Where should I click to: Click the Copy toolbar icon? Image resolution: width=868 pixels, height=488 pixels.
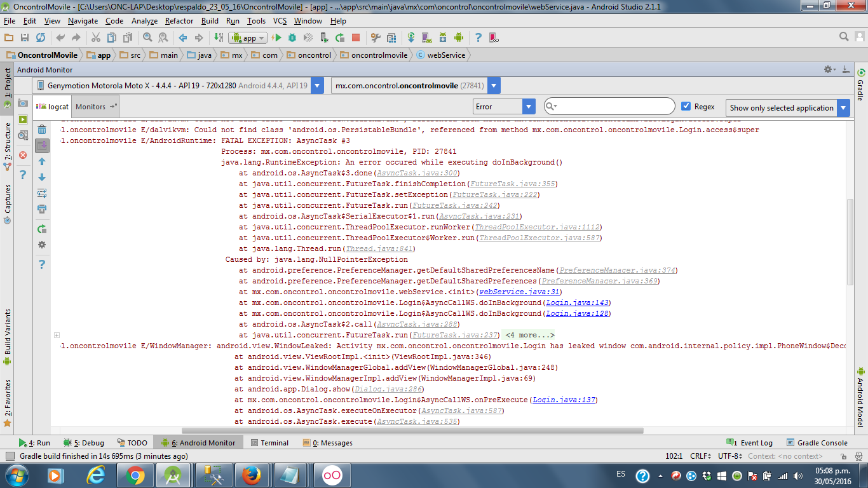tap(112, 38)
